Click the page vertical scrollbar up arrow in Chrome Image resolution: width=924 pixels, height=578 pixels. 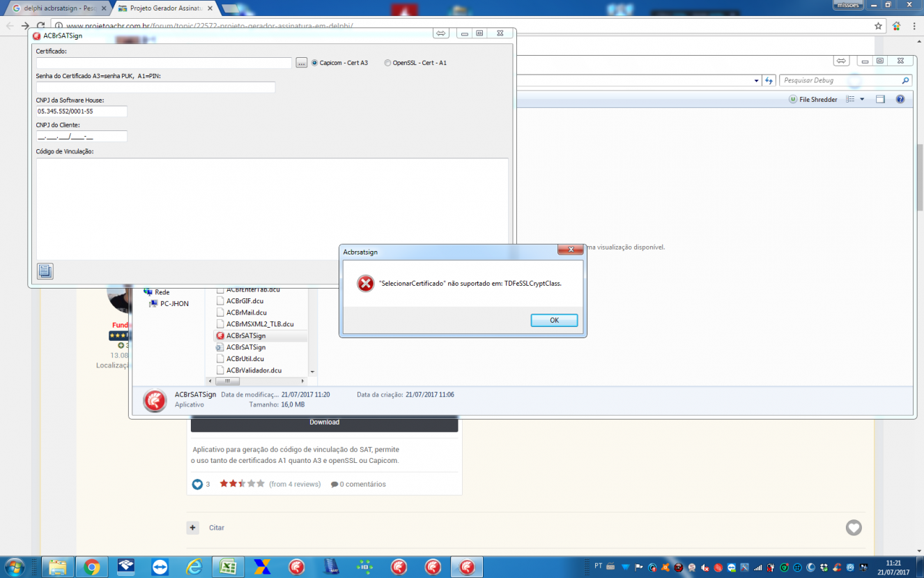coord(919,41)
